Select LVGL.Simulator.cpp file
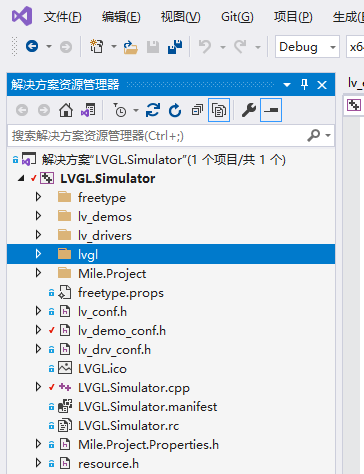This screenshot has height=474, width=364. [134, 388]
